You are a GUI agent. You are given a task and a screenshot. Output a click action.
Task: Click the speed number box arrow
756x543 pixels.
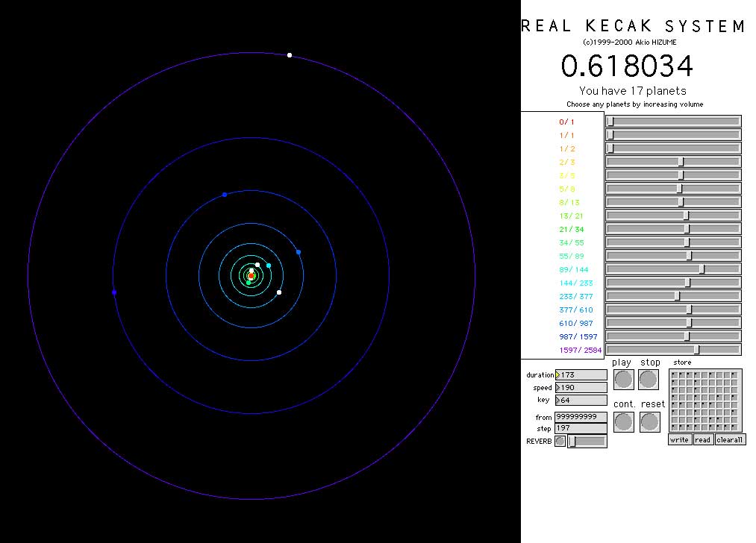tap(557, 388)
